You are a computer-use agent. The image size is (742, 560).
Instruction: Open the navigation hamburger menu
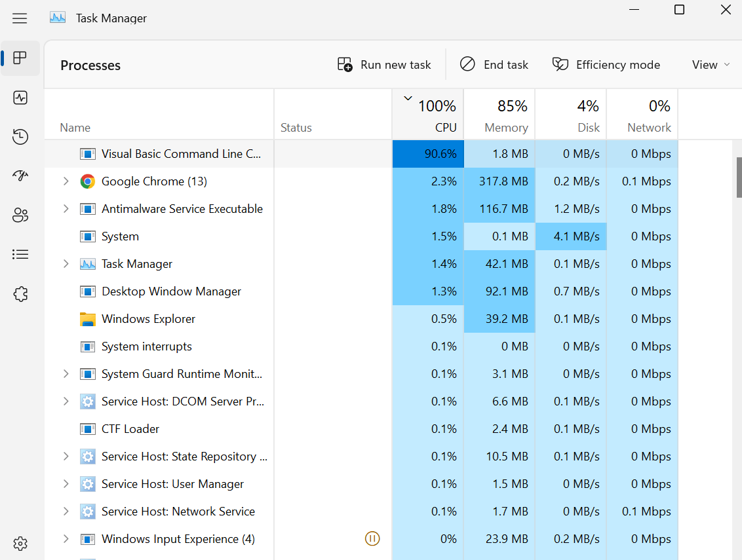point(20,18)
